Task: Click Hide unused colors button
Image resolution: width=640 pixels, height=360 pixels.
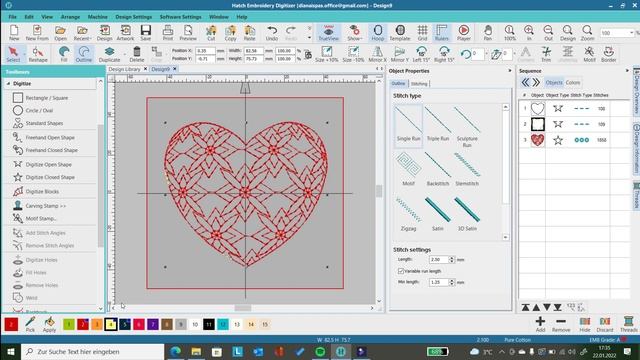Action: [x=584, y=324]
